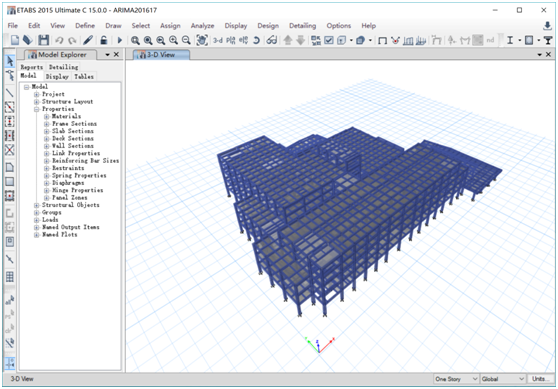
Task: Click the XYZ axes indicator
Action: tap(320, 345)
